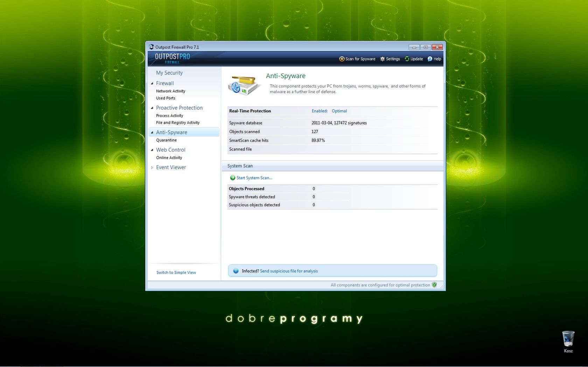The image size is (588, 367).
Task: Click the Update toolbar label
Action: 416,59
